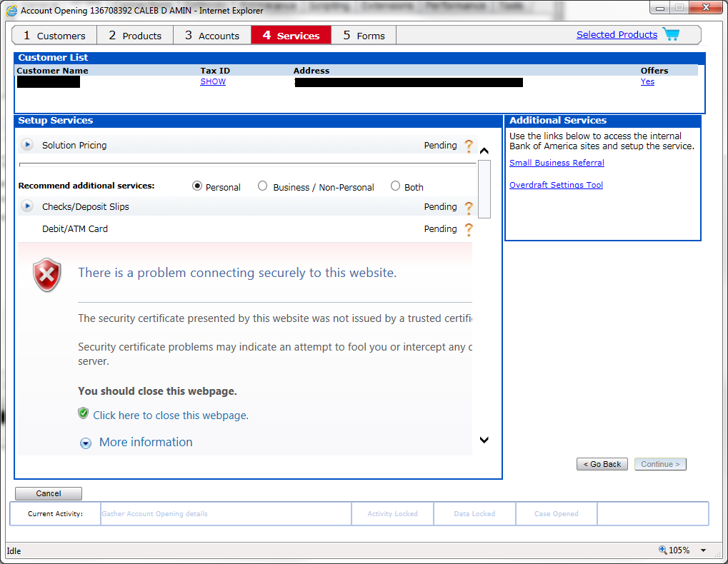
Task: Select the 4 Services tab
Action: tap(291, 35)
